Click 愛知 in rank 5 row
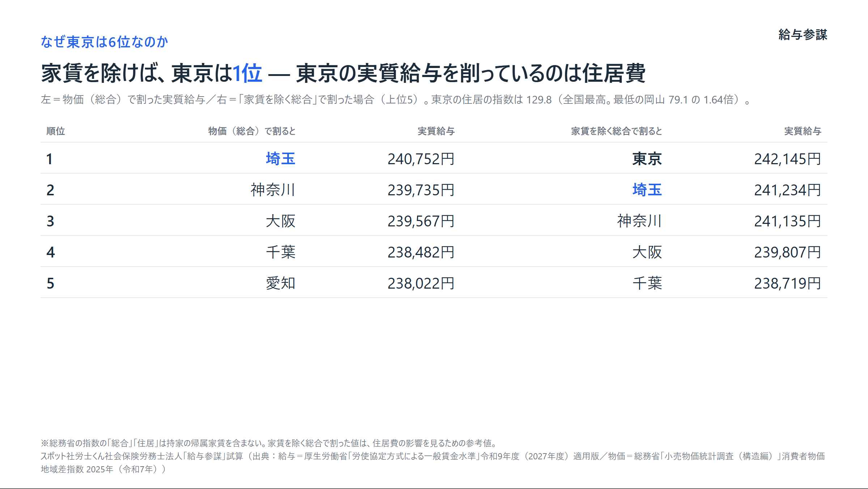The height and width of the screenshot is (489, 868). (281, 283)
